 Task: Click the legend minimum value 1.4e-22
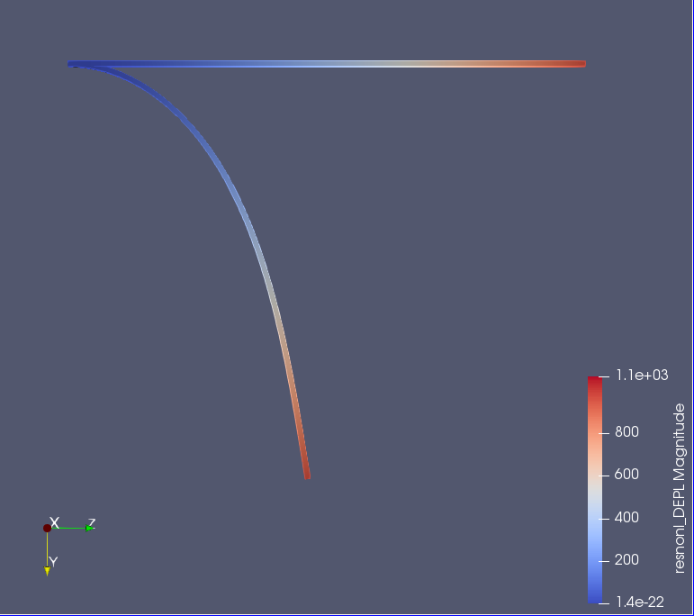click(640, 602)
